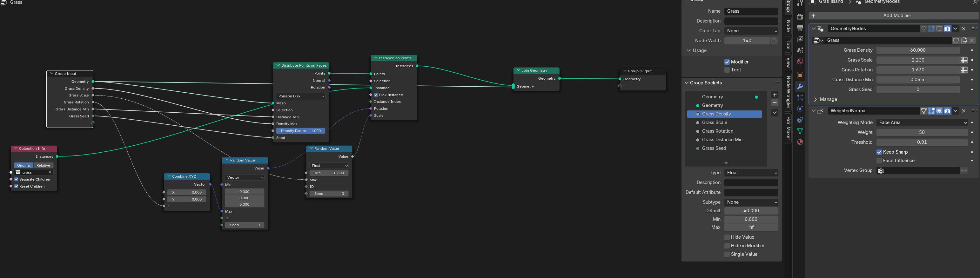Click the Add Modifier button
The height and width of the screenshot is (278, 980).
coord(897,16)
